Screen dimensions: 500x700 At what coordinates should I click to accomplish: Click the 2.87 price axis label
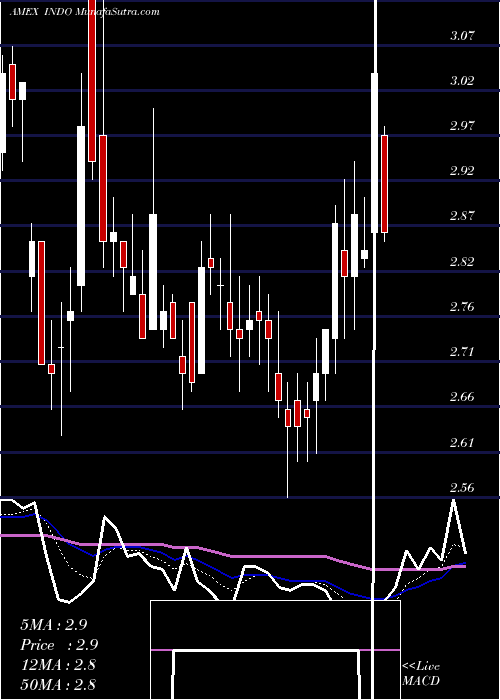point(462,216)
